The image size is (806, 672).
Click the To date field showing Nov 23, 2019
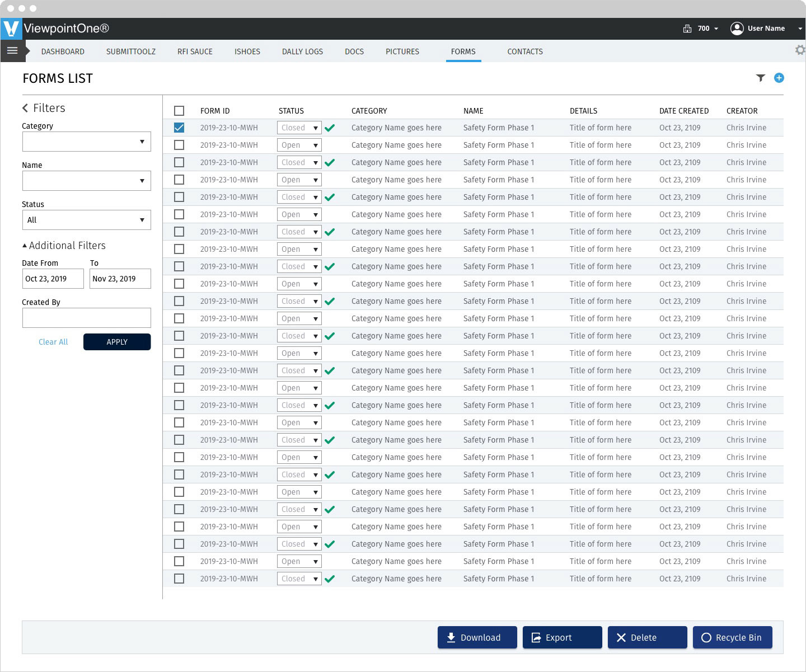pos(120,279)
